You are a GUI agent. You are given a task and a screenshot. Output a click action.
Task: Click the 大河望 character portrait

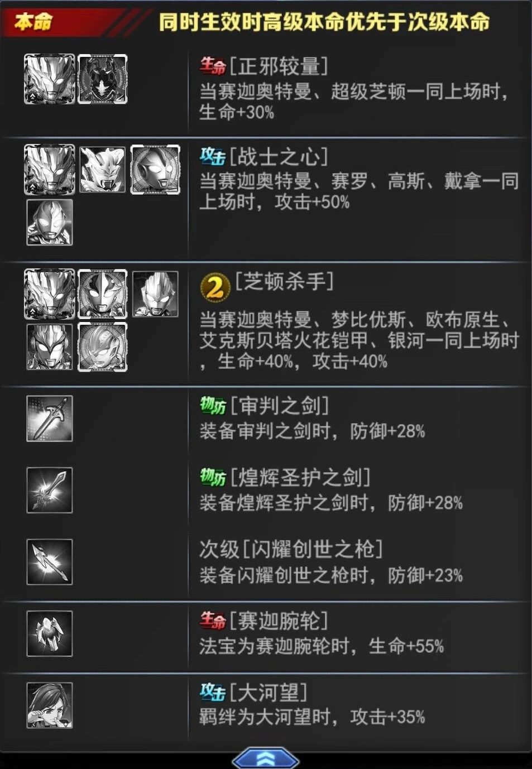[x=50, y=705]
